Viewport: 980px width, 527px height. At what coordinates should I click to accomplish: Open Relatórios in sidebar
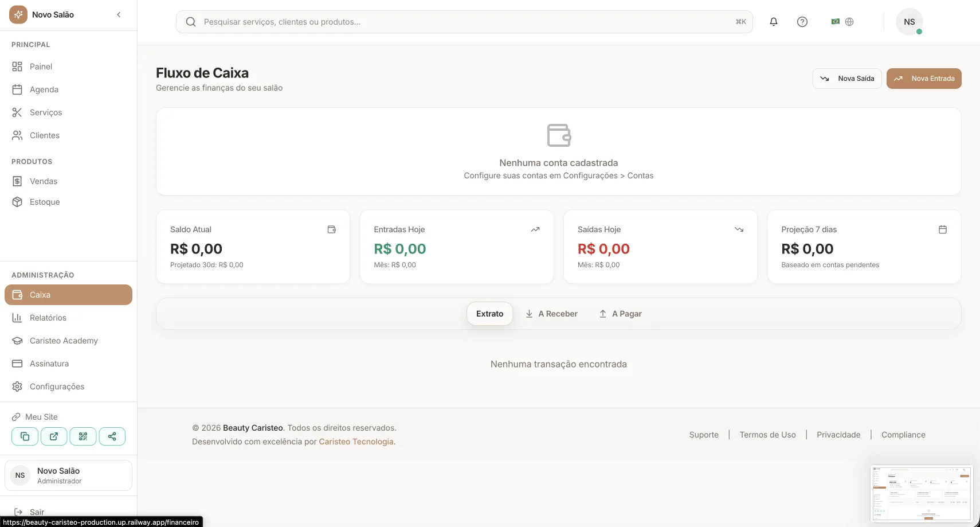(68, 318)
